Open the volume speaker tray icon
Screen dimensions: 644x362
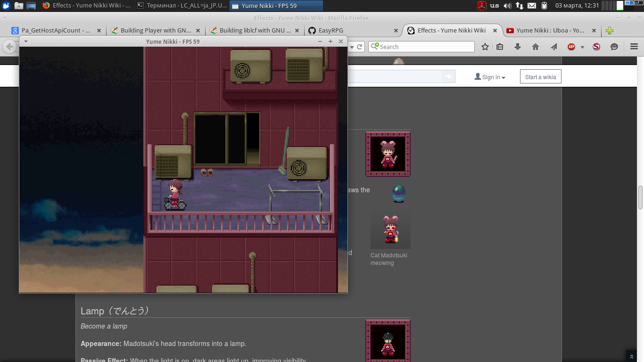click(x=507, y=6)
